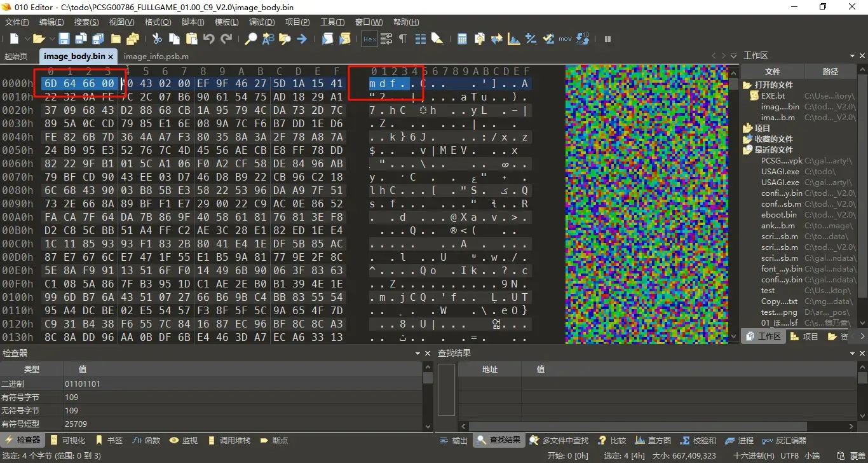Click the Checksum toolbar icon
The height and width of the screenshot is (463, 868).
click(548, 39)
